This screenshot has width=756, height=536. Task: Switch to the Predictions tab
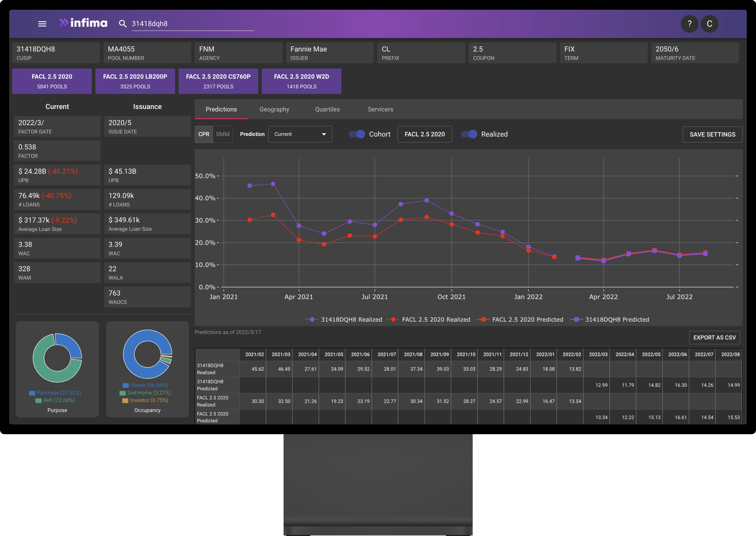pos(221,109)
